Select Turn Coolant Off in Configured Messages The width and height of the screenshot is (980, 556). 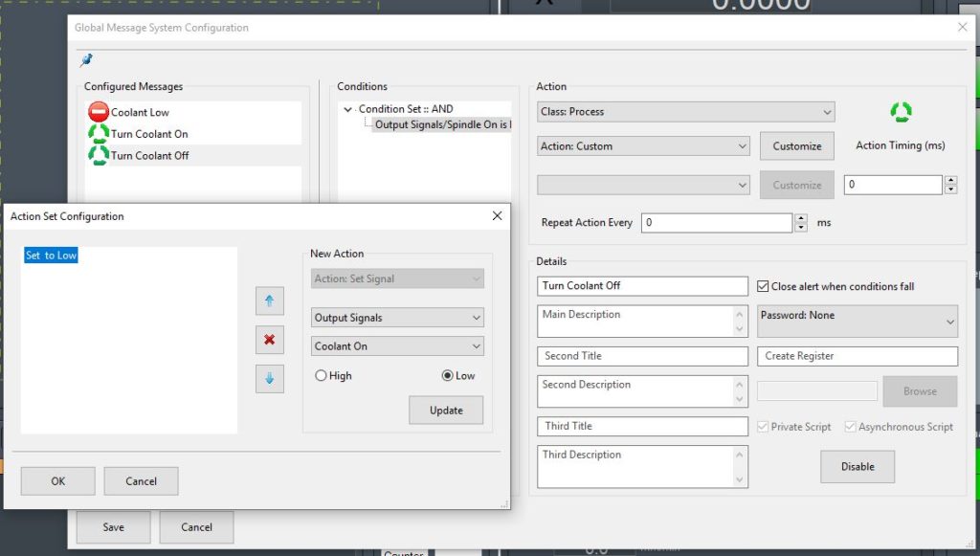point(149,155)
